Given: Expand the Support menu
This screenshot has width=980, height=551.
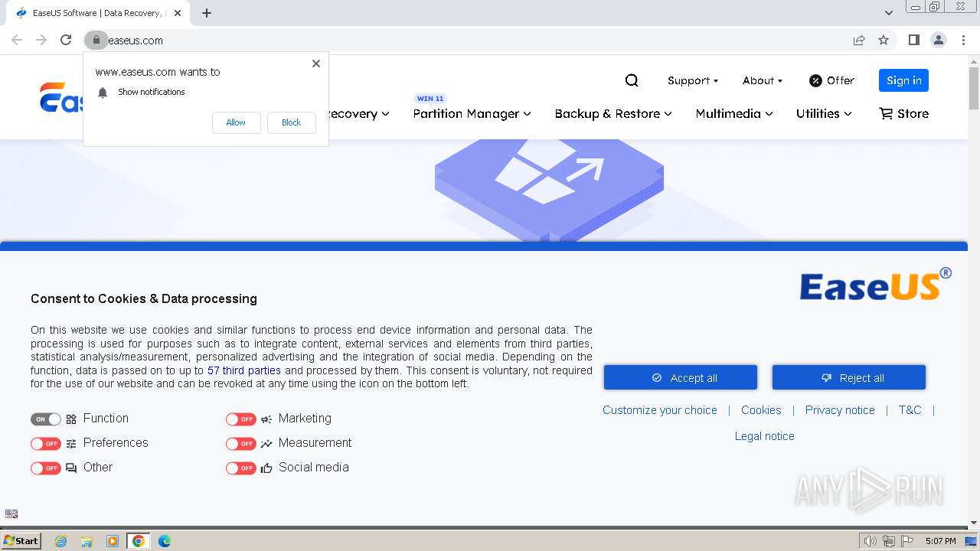Looking at the screenshot, I should [693, 80].
